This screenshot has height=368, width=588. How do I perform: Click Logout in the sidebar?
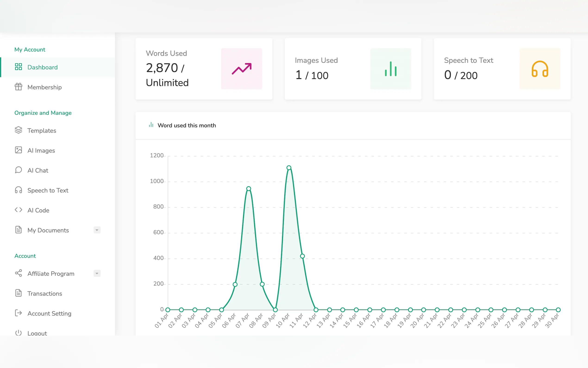(x=37, y=333)
